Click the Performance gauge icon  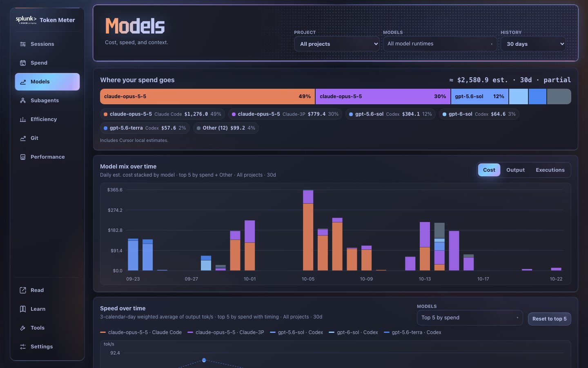pos(23,157)
